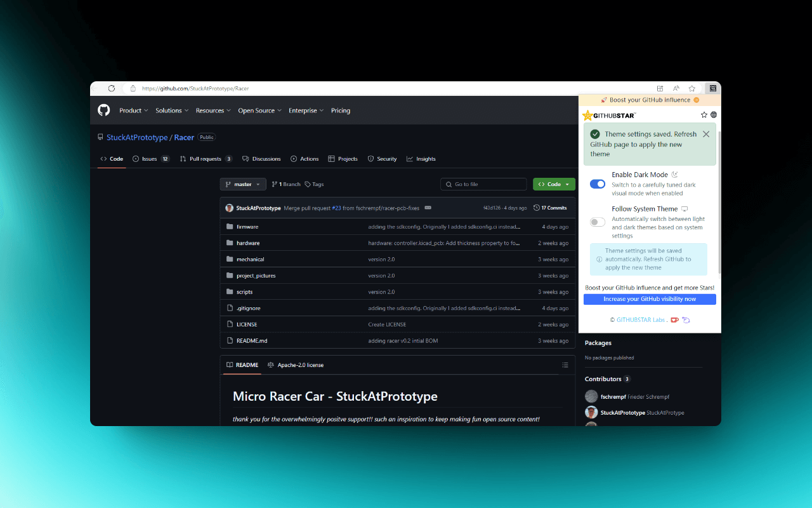Add page to favorites with star icon
The image size is (812, 508).
(x=692, y=88)
